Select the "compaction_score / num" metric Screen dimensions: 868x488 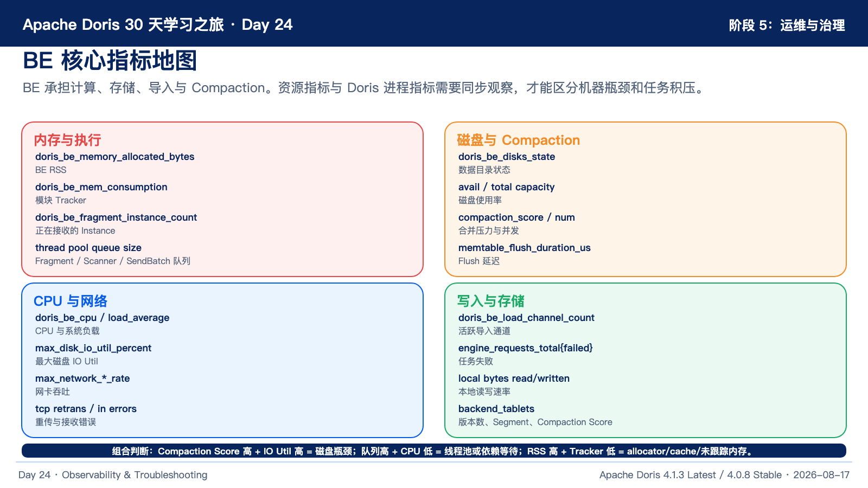click(516, 217)
